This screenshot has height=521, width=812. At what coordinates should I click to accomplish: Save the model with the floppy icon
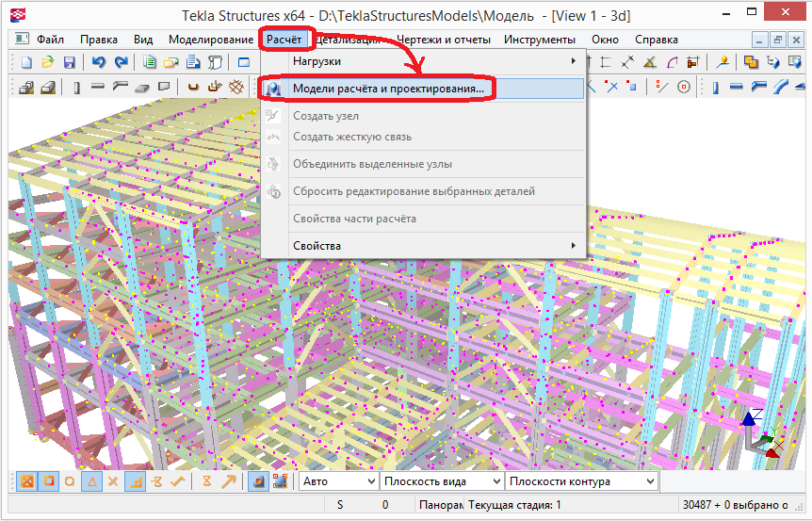[70, 63]
